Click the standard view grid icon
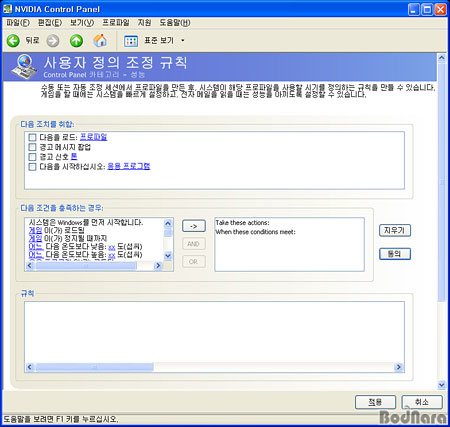The image size is (450, 427). [131, 41]
